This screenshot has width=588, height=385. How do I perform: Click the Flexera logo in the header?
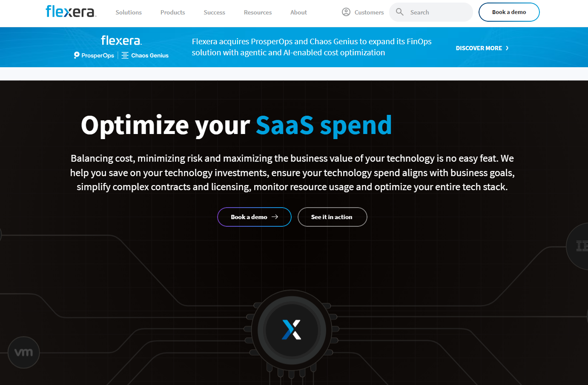point(70,11)
